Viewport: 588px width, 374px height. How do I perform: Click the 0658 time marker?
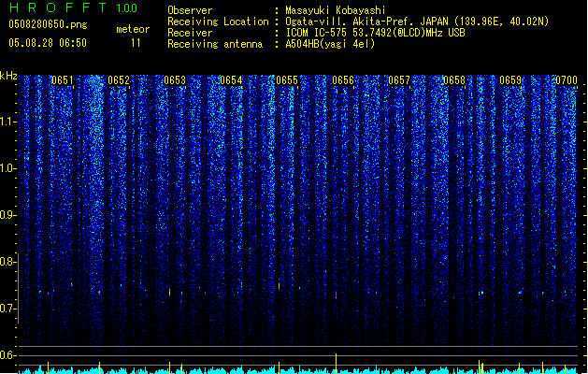tap(454, 80)
